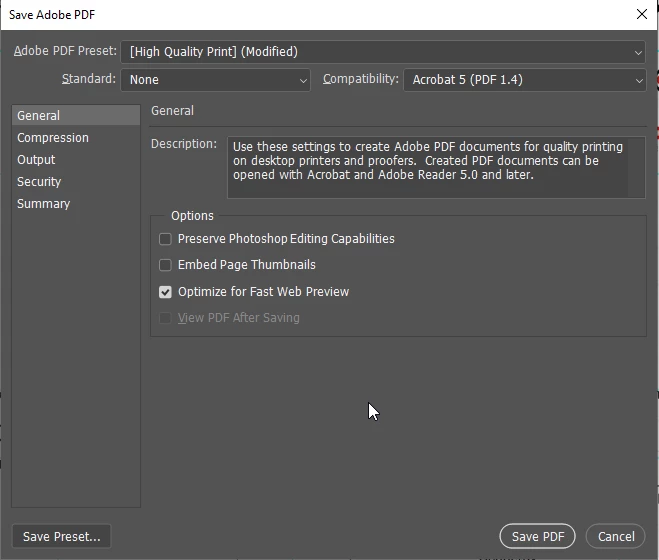Click the Save PDF button
This screenshot has height=560, width=659.
(538, 536)
